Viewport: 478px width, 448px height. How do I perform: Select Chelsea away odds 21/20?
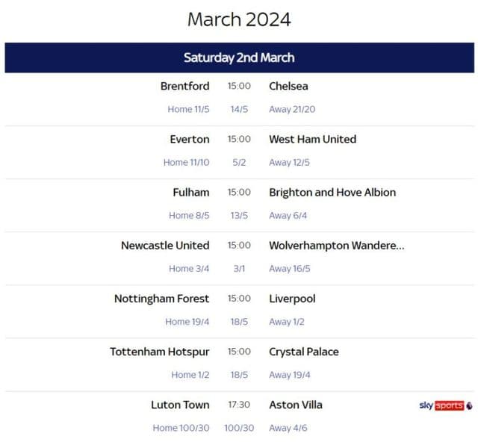pos(292,109)
